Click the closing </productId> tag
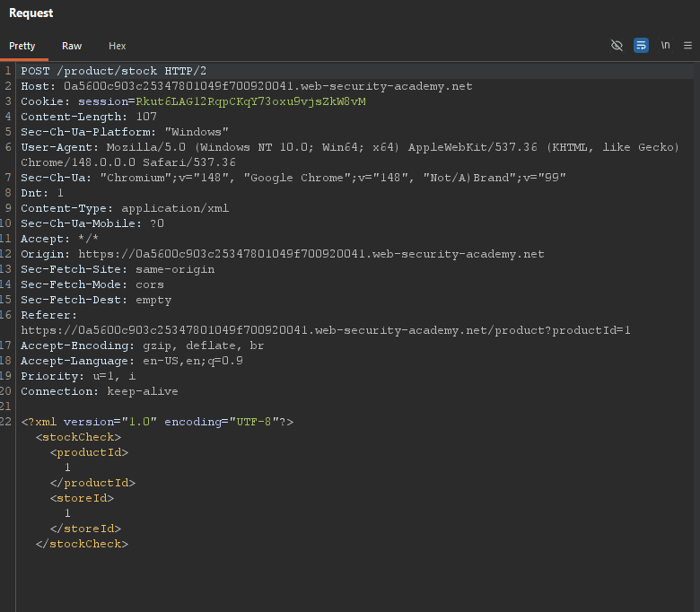 [92, 483]
